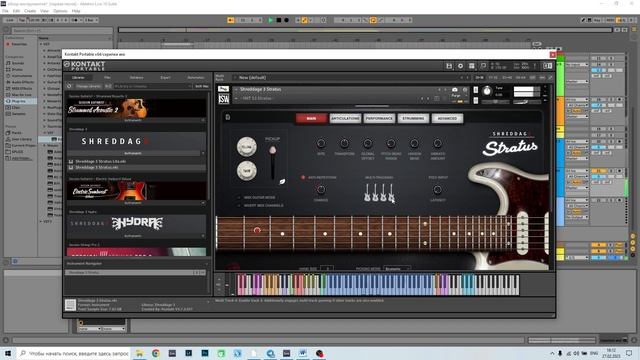Click the Ableton Stop button
The height and width of the screenshot is (360, 640).
click(278, 20)
